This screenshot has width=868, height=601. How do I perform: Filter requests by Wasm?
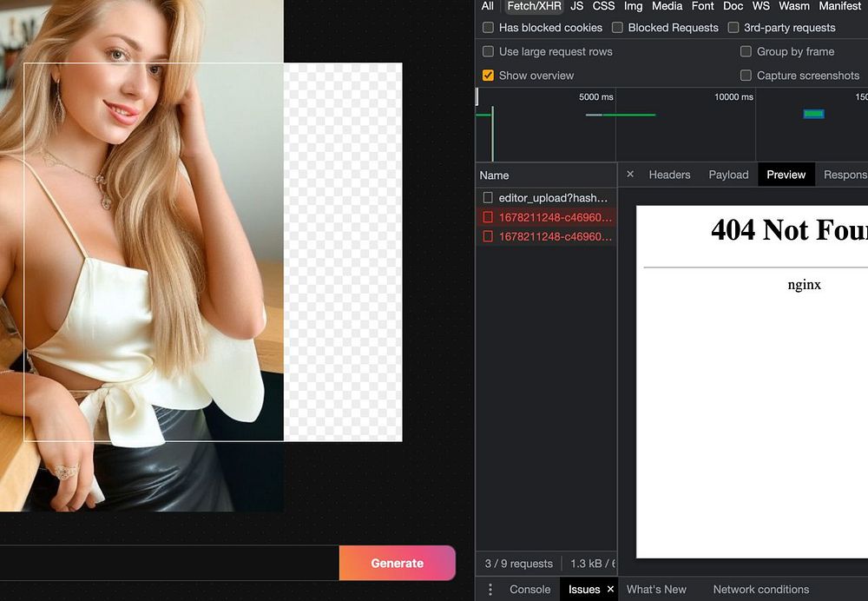tap(794, 6)
